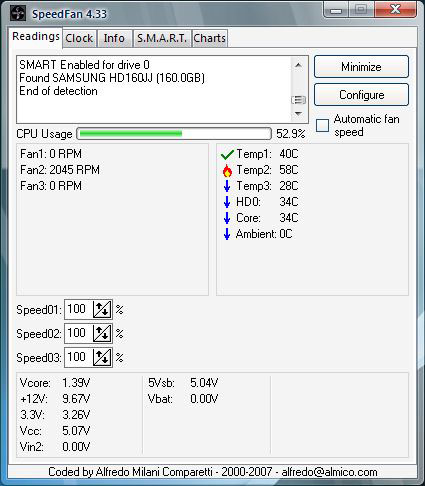Click 'Found SAMSUNG HD160JJ' log line
Viewport: 425px width, 486px height.
(x=112, y=78)
